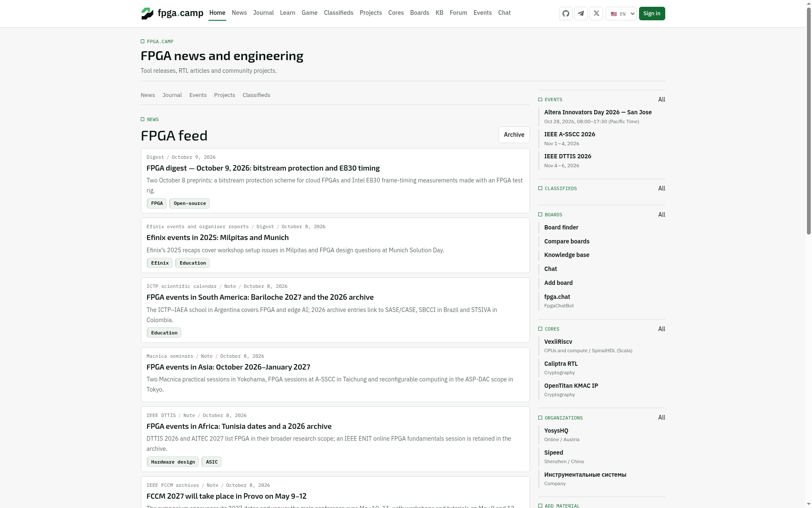This screenshot has width=812, height=508.
Task: Click the Sign in button
Action: click(652, 14)
